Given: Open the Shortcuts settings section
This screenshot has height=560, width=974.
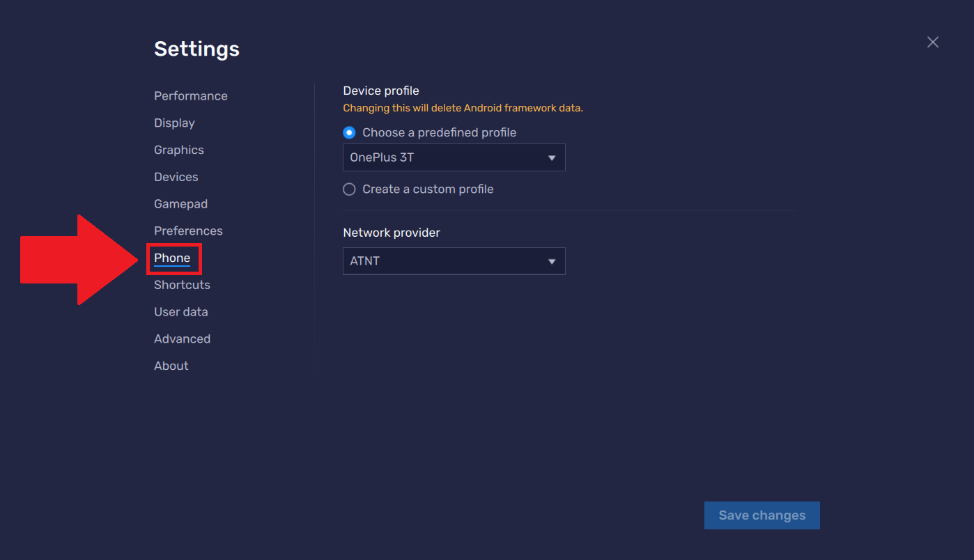Looking at the screenshot, I should [x=181, y=284].
